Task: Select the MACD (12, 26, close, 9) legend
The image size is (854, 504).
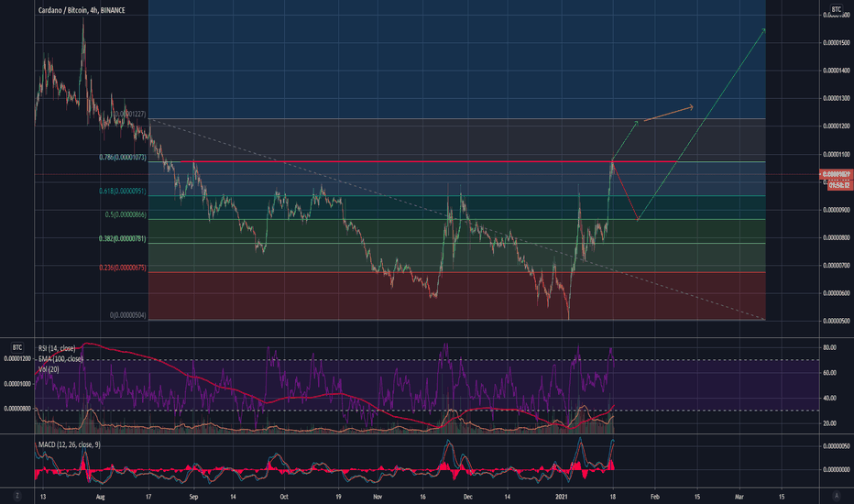Action: (69, 444)
